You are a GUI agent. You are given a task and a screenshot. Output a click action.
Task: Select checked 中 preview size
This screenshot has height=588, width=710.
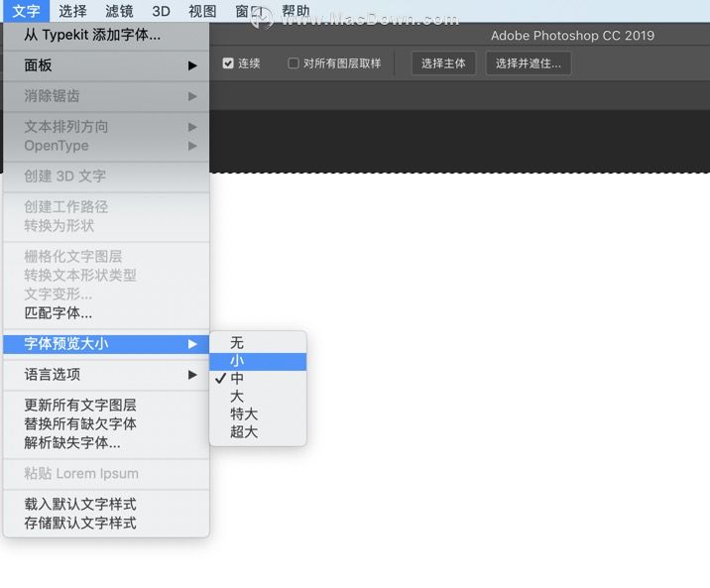(x=258, y=379)
